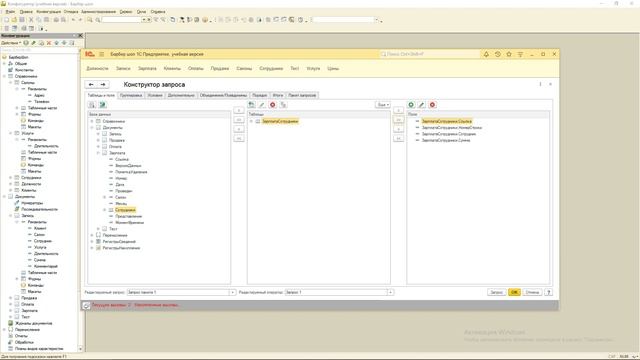Click the search text box in the Configurator toolbar

pyautogui.click(x=121, y=20)
